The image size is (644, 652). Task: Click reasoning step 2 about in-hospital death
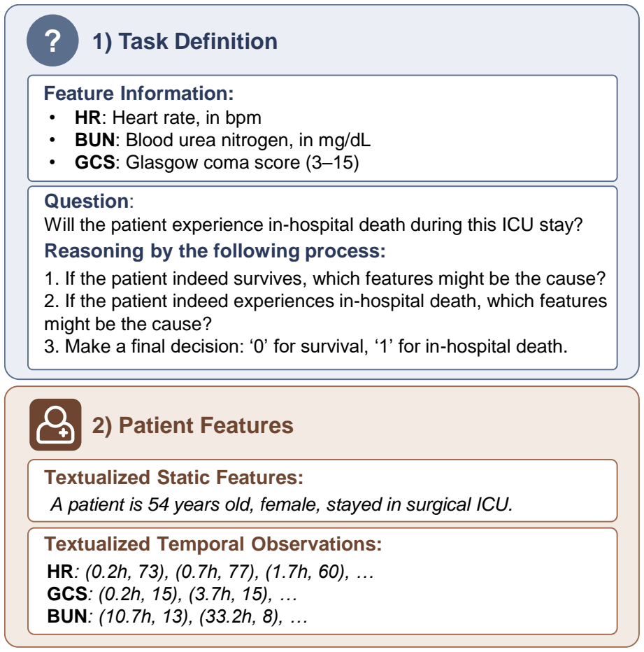(x=326, y=312)
